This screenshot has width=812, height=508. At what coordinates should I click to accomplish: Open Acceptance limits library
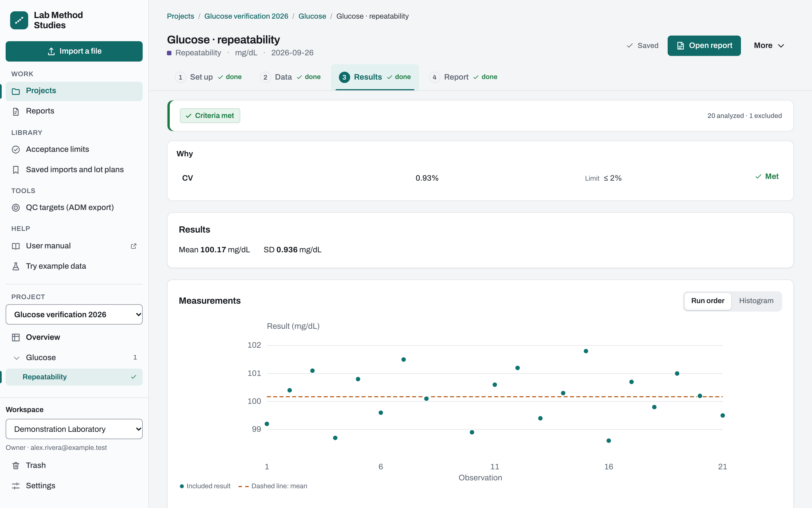click(74, 150)
